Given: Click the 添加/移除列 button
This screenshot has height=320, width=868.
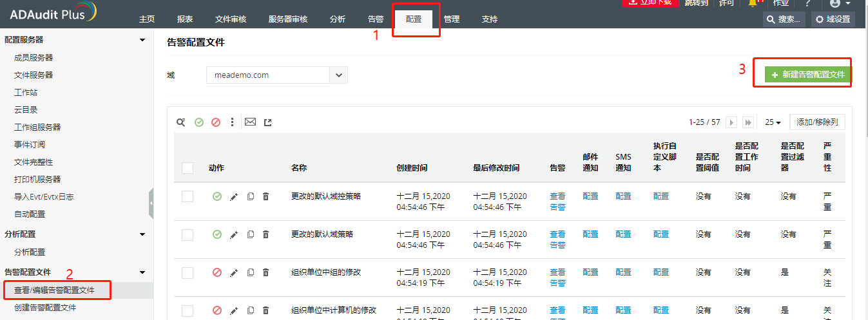Looking at the screenshot, I should tap(817, 122).
